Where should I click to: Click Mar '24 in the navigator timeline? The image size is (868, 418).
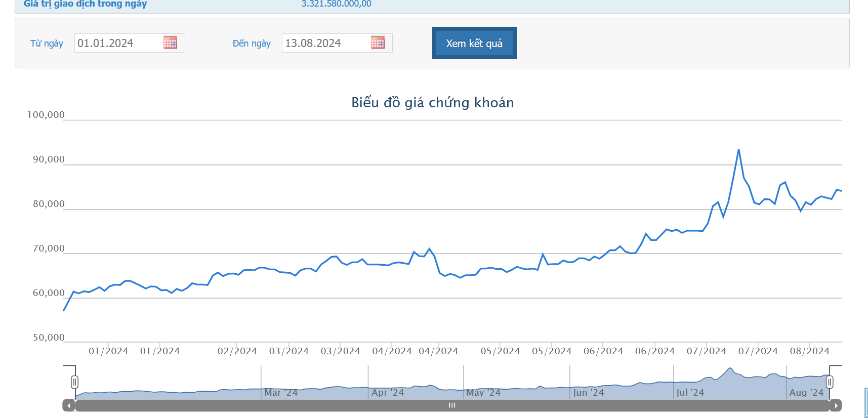point(281,393)
